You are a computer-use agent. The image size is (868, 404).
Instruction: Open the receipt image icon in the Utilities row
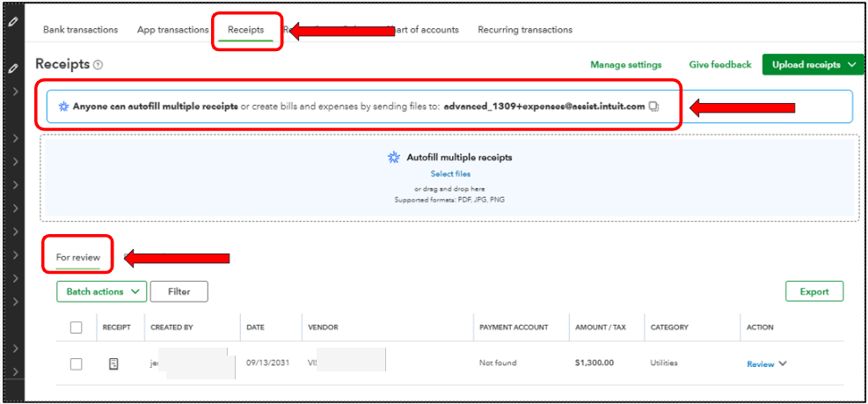point(113,364)
